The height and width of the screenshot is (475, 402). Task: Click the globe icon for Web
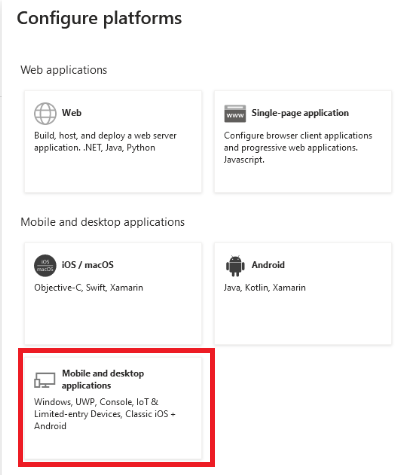pyautogui.click(x=45, y=113)
